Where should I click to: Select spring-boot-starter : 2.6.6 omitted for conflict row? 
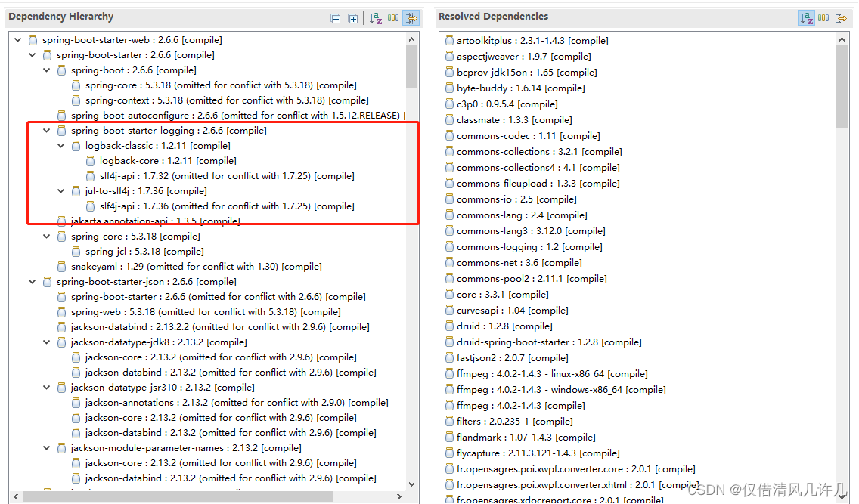coord(218,297)
